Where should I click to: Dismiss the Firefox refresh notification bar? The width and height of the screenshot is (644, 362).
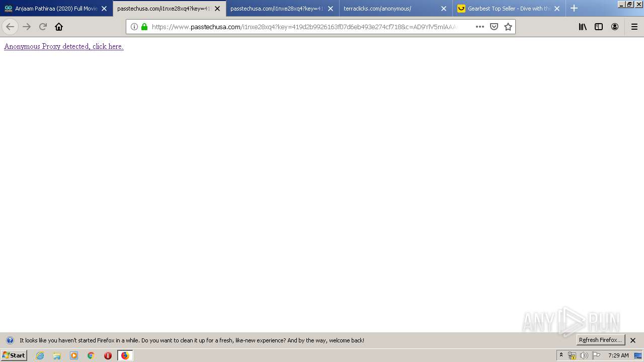coord(633,340)
